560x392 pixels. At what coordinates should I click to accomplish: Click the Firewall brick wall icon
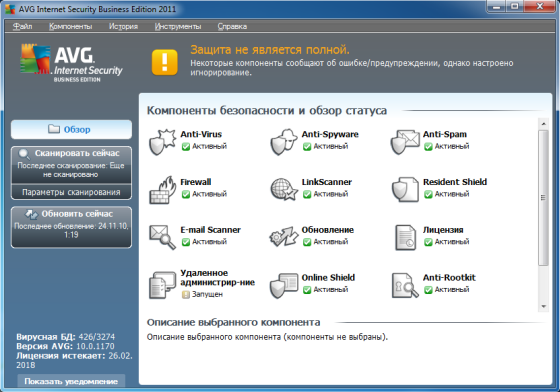162,190
